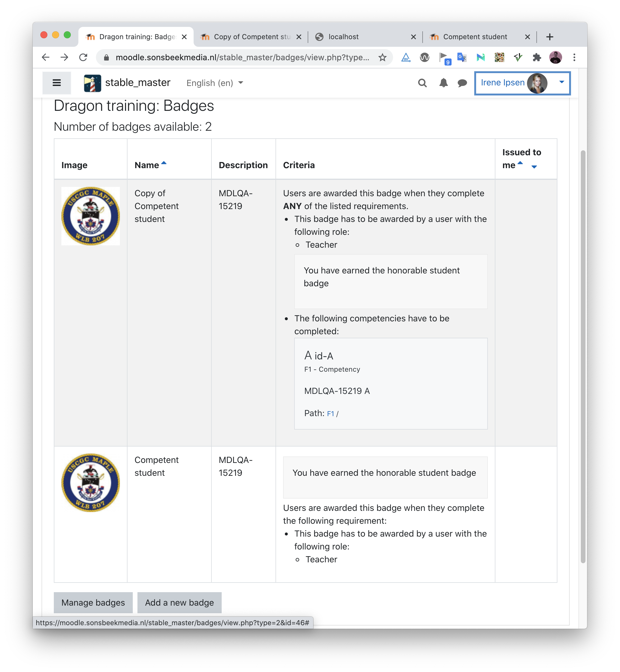
Task: Click the Competent student badge image
Action: coord(90,483)
